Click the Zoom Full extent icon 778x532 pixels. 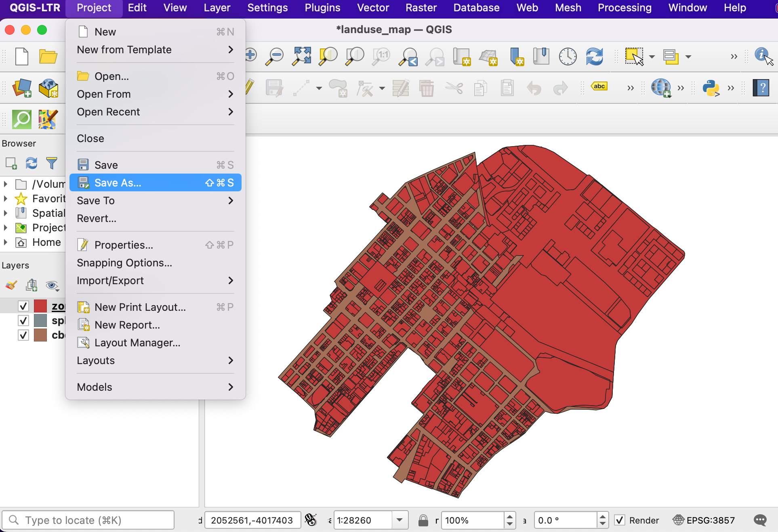302,57
